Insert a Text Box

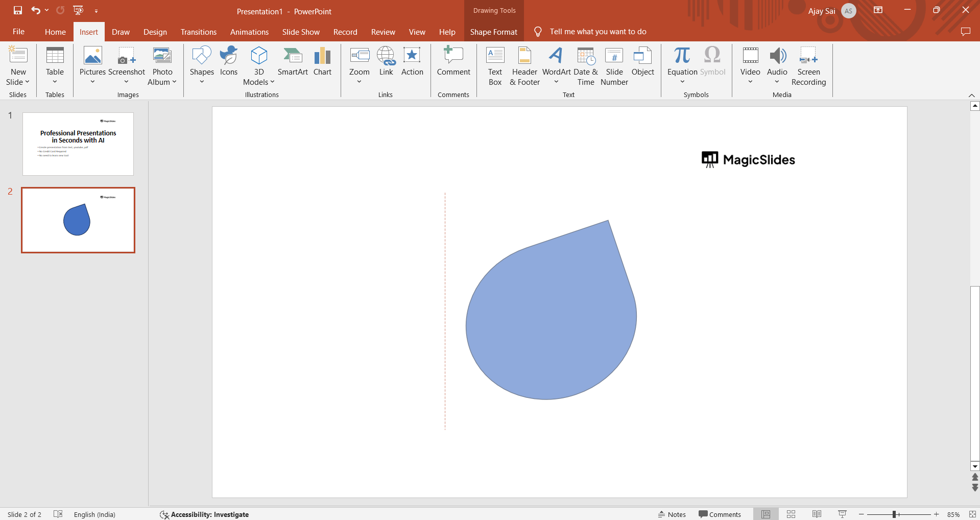pyautogui.click(x=495, y=66)
